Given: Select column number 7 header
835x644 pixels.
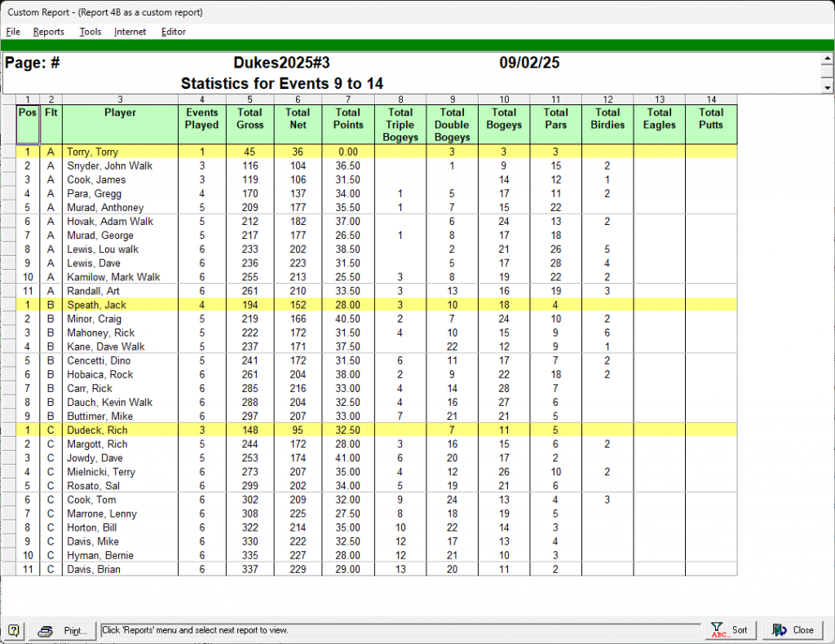Looking at the screenshot, I should click(348, 99).
